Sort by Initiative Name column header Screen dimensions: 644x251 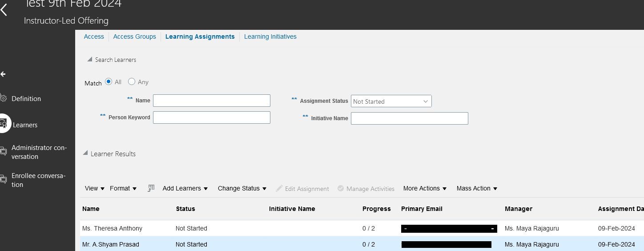pos(292,209)
